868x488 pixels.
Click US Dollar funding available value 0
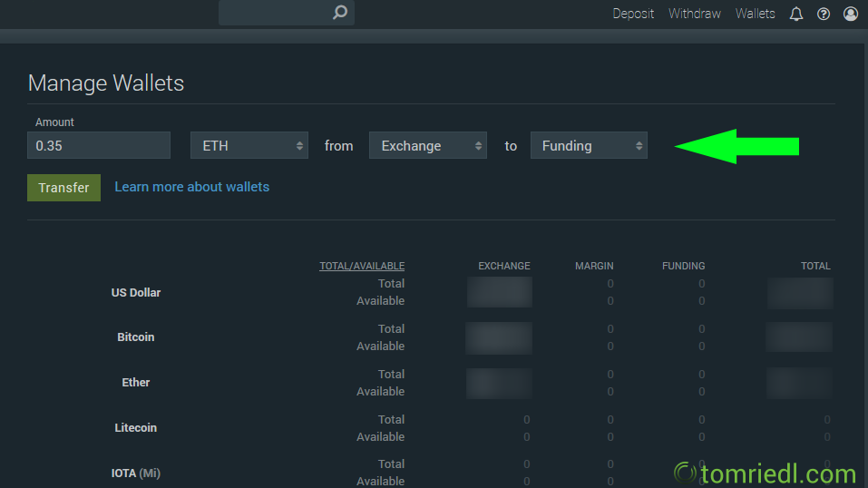(701, 301)
